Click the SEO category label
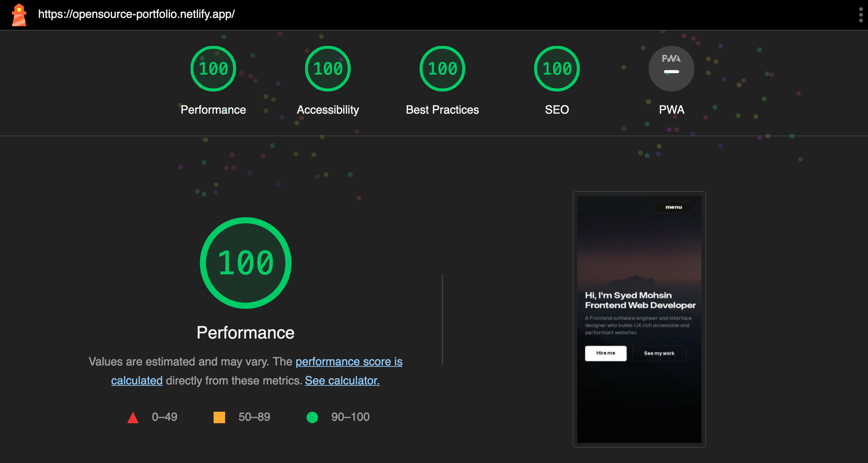868x463 pixels. pyautogui.click(x=557, y=110)
